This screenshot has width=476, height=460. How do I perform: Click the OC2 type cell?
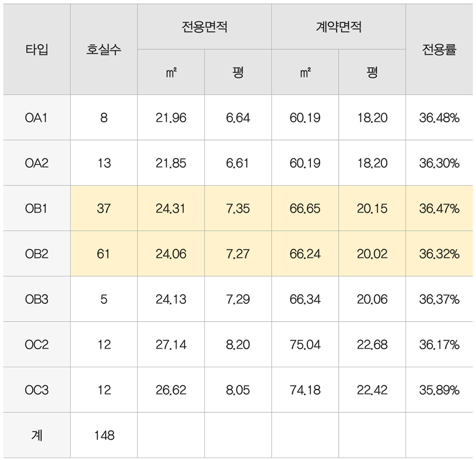(37, 344)
